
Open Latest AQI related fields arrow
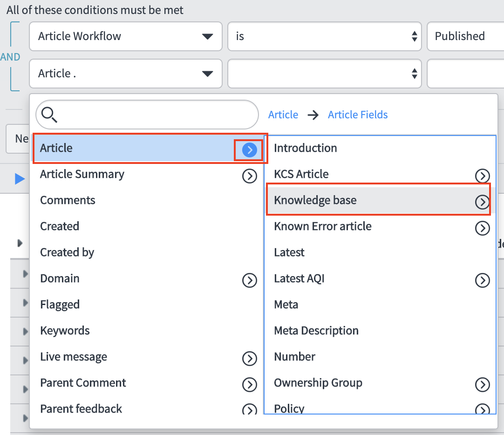(x=482, y=280)
